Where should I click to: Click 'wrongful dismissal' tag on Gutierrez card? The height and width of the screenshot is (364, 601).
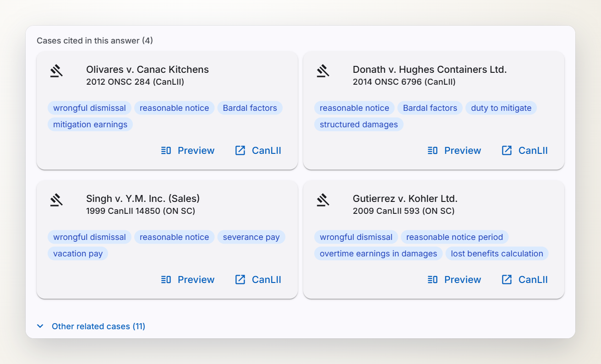coord(356,237)
